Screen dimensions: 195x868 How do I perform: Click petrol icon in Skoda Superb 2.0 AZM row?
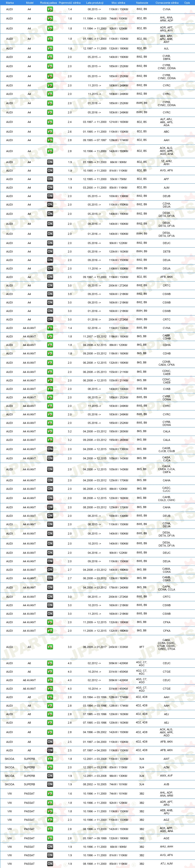(50, 767)
